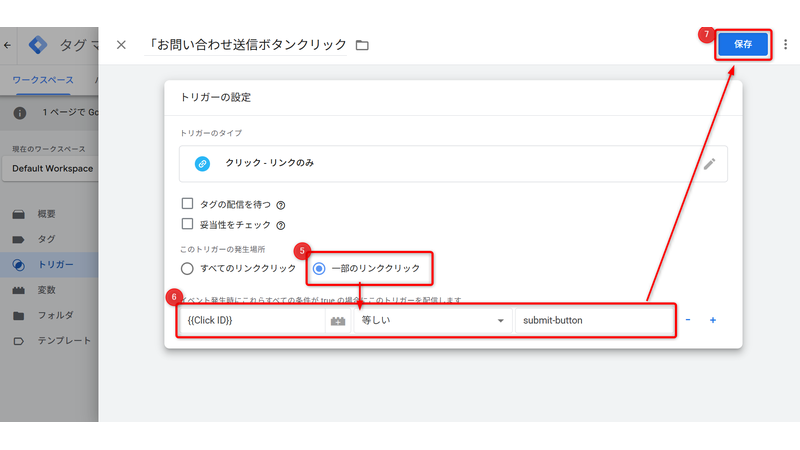Click the トリガー target icon in sidebar
The image size is (800, 450).
[x=18, y=265]
